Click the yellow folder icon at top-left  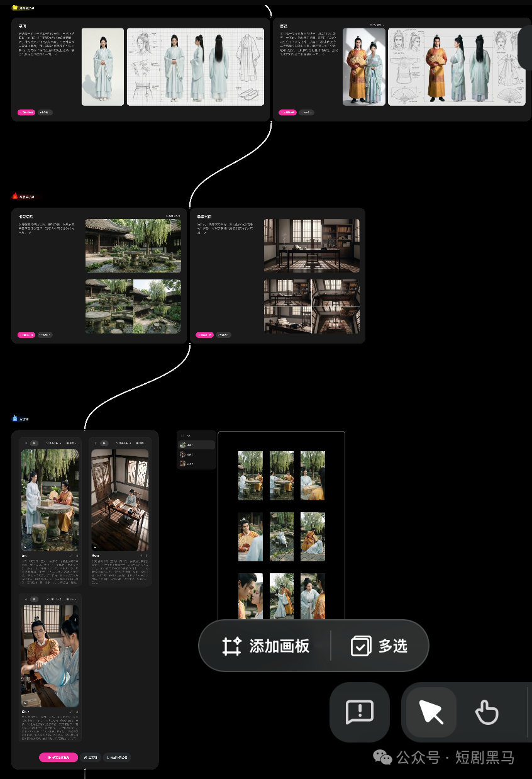[15, 8]
